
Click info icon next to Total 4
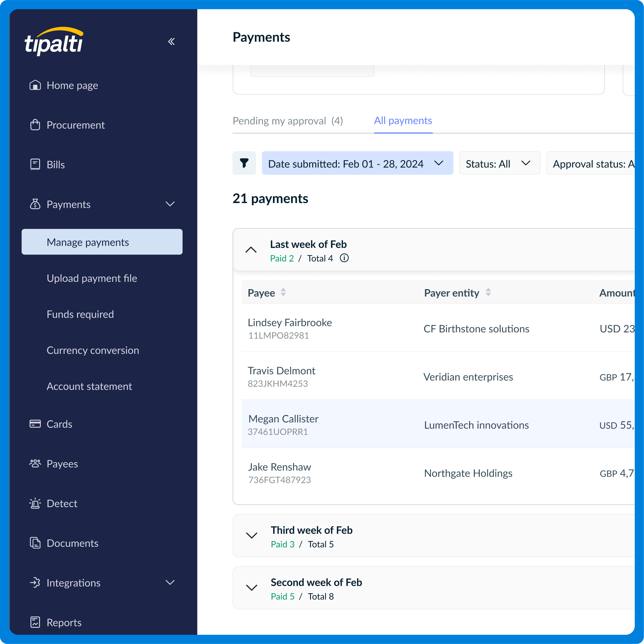[x=344, y=258]
